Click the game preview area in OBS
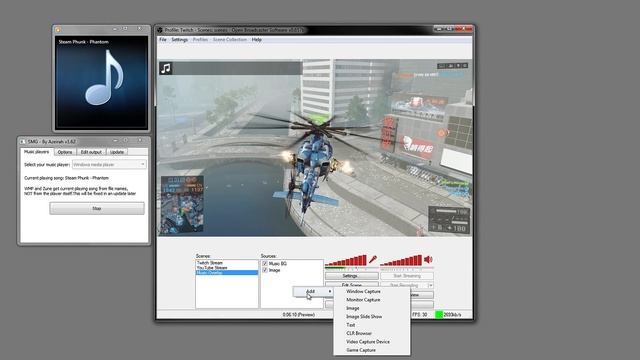Screen dimensions: 640x360 tap(315, 148)
